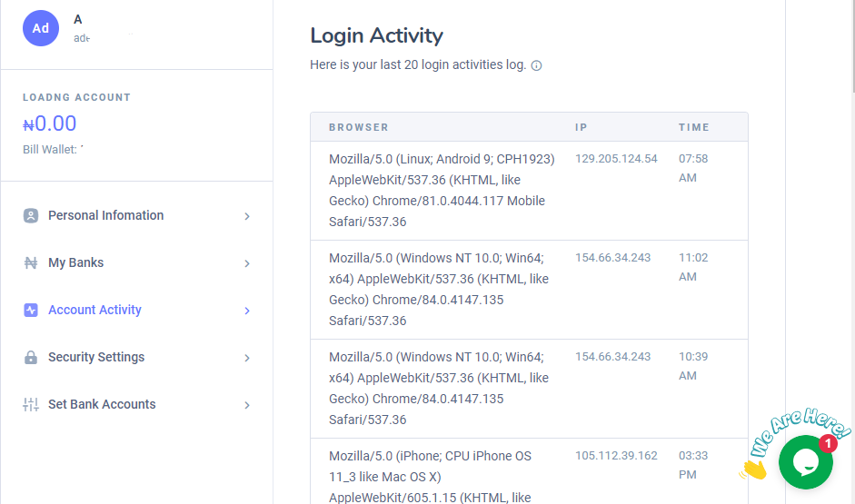The height and width of the screenshot is (504, 855).
Task: Click the chat notification badge showing 1
Action: (x=829, y=443)
